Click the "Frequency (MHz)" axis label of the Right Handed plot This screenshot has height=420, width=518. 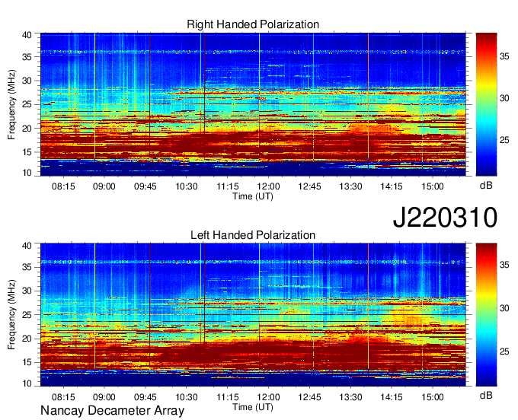tap(11, 104)
